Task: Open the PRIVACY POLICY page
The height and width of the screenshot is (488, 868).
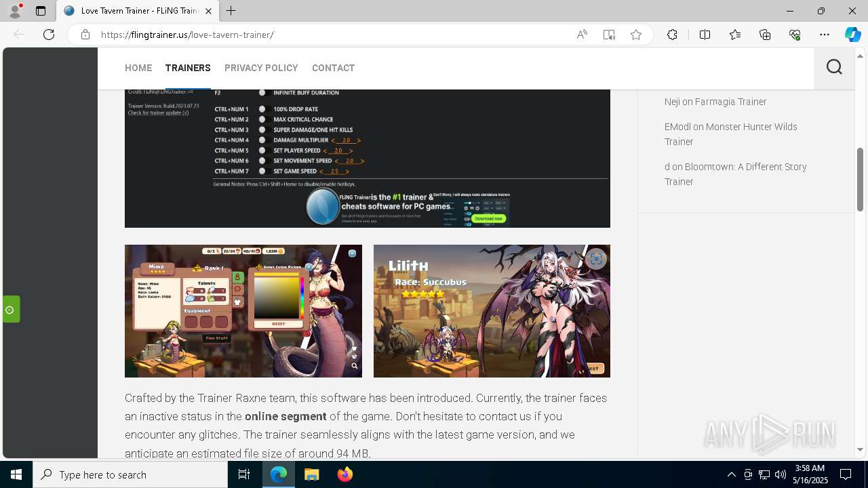Action: coord(261,68)
